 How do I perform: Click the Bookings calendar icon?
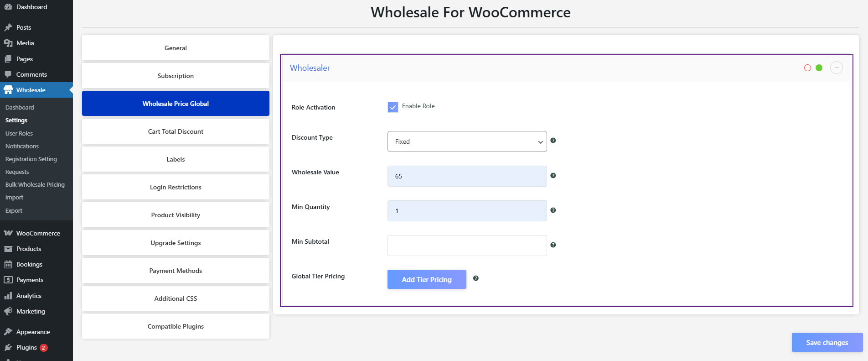click(x=8, y=264)
